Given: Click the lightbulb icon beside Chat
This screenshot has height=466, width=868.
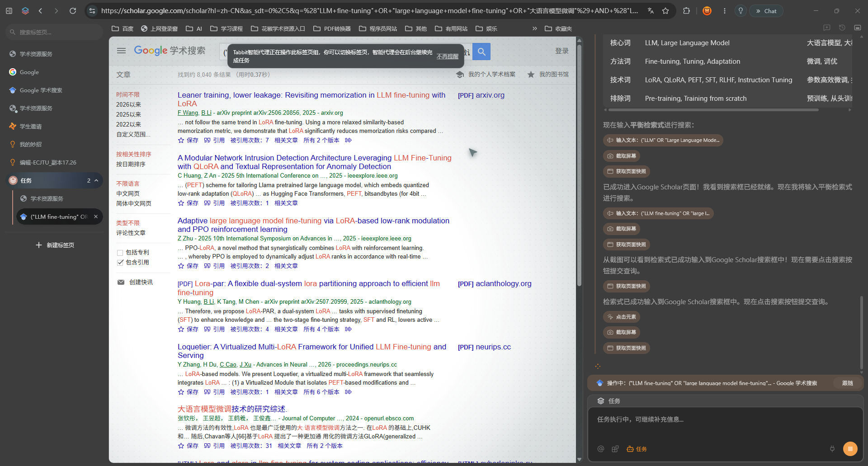Looking at the screenshot, I should tap(741, 11).
